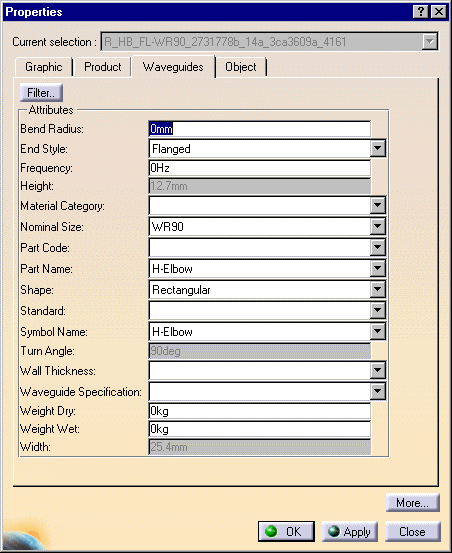The width and height of the screenshot is (452, 553).
Task: Click the Weight Dry input field
Action: [260, 411]
